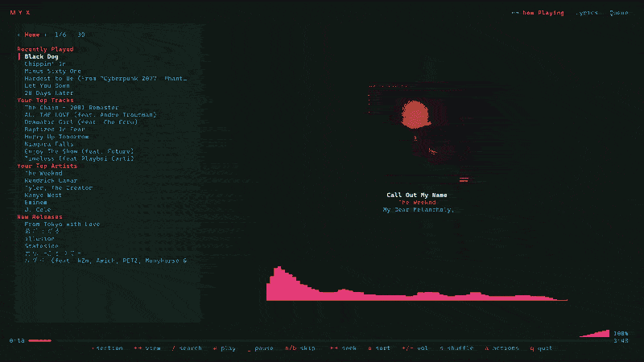Select the track Black Dog
This screenshot has height=362, width=644.
41,56
